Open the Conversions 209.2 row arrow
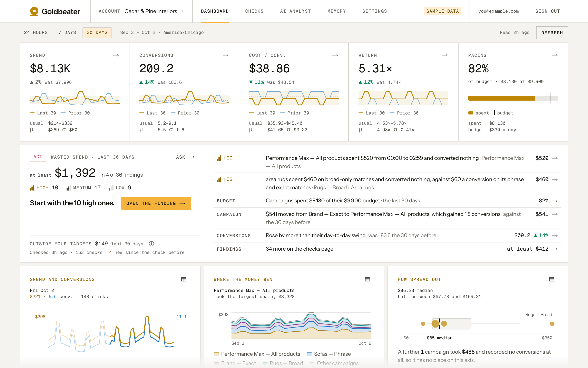This screenshot has width=588, height=368. (x=555, y=236)
